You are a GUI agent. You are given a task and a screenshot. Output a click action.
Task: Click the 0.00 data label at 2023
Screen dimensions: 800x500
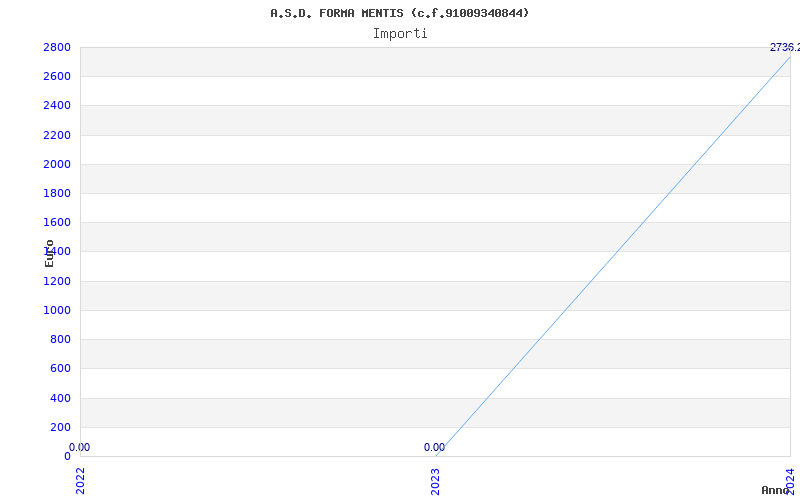[x=435, y=447]
